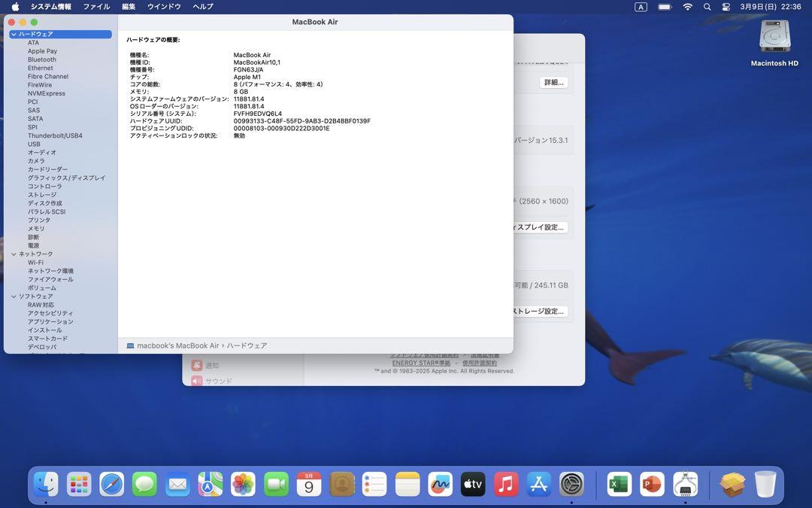Collapse the ハードウェア section chevron in the sidebar
Screen dimensions: 812x508
[14, 34]
